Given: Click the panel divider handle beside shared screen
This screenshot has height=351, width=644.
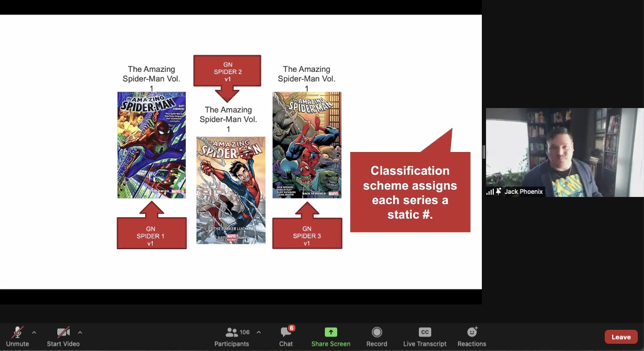Looking at the screenshot, I should (x=484, y=152).
